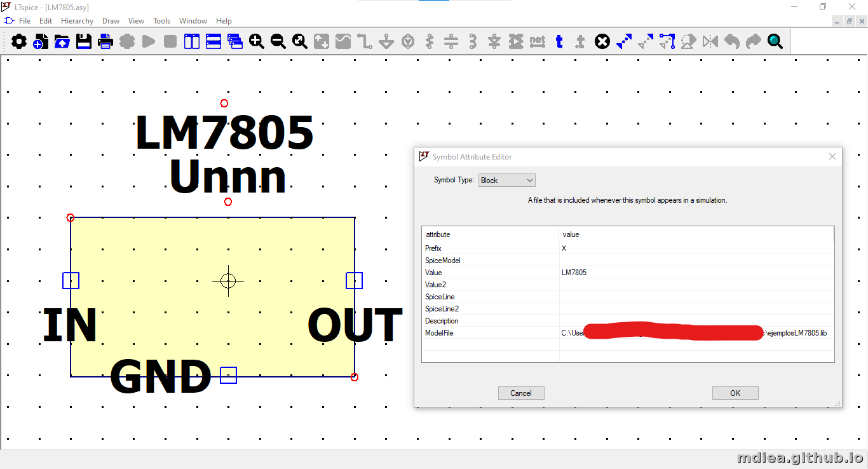Viewport: 868px width, 469px height.
Task: Select the LM7805 text label on canvas
Action: pos(224,133)
